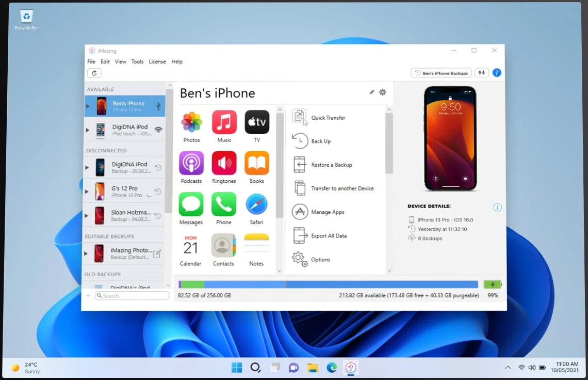The height and width of the screenshot is (380, 588).
Task: Click the device details info icon
Action: tap(497, 207)
